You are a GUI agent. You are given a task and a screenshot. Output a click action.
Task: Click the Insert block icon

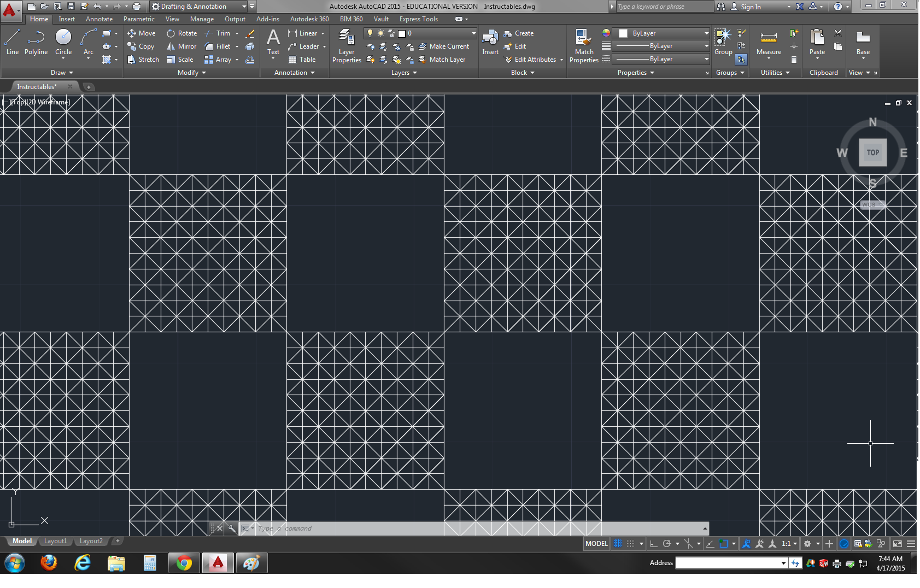tap(490, 42)
